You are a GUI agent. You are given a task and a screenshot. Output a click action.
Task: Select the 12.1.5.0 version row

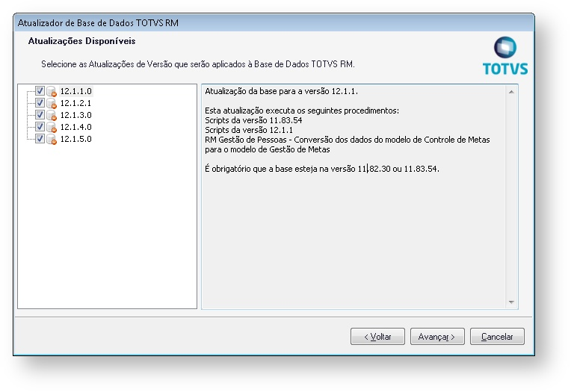75,139
